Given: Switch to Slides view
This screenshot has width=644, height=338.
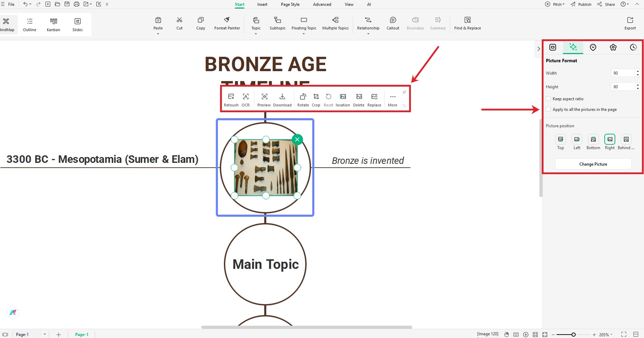Looking at the screenshot, I should [78, 25].
